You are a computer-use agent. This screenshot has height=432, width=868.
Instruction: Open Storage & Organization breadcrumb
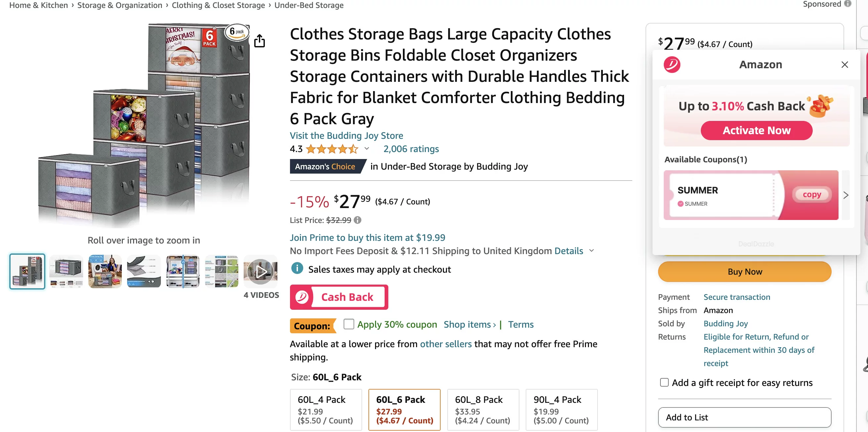(120, 5)
